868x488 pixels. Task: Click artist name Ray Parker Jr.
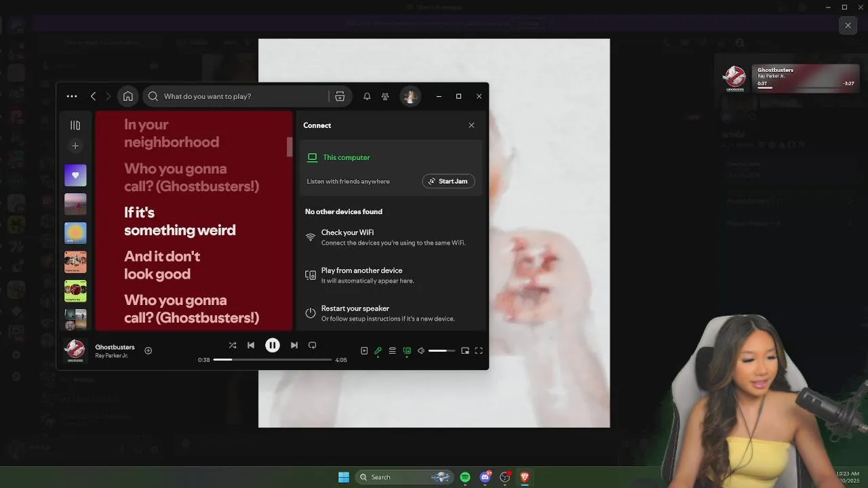pos(111,356)
